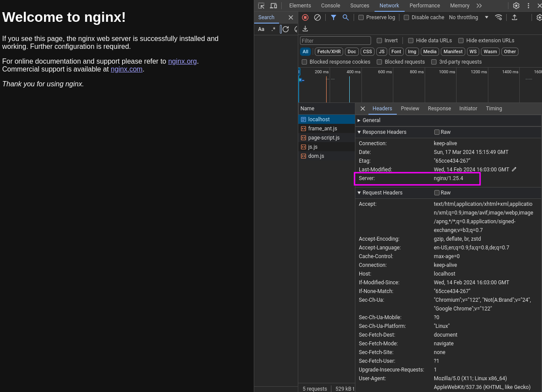Toggle the device toolbar icon

click(273, 6)
